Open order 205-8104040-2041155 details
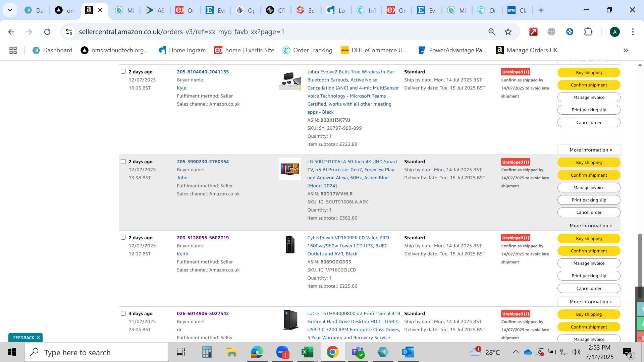644x362 pixels. [x=203, y=72]
